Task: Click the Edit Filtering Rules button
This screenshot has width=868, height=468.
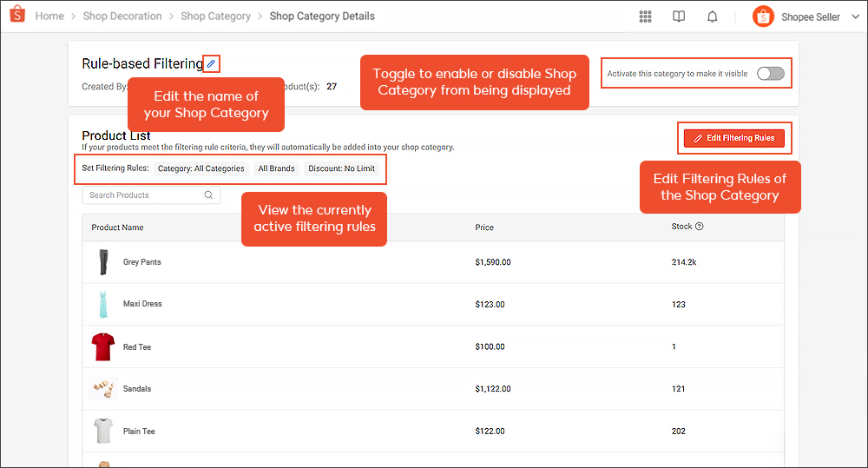Action: [734, 138]
